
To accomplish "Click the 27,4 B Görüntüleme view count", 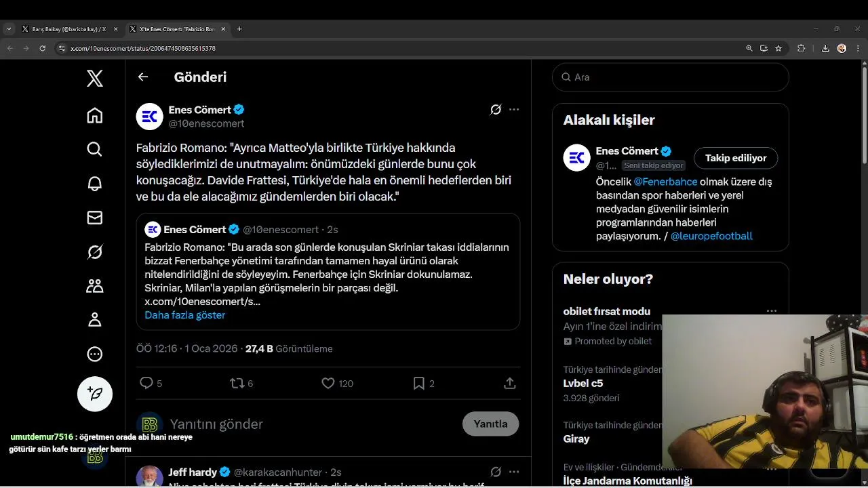I will (x=289, y=348).
